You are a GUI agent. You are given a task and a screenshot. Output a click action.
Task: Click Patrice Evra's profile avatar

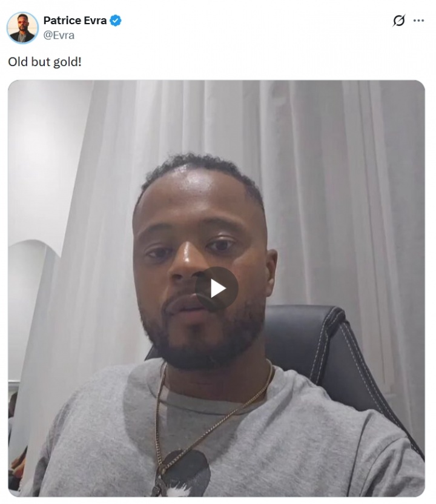22,28
